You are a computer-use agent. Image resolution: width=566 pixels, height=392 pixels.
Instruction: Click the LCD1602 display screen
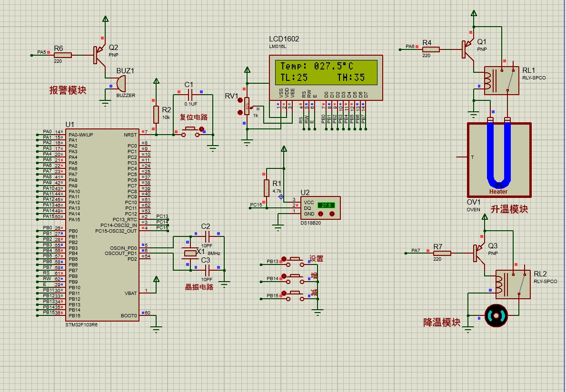pyautogui.click(x=326, y=72)
